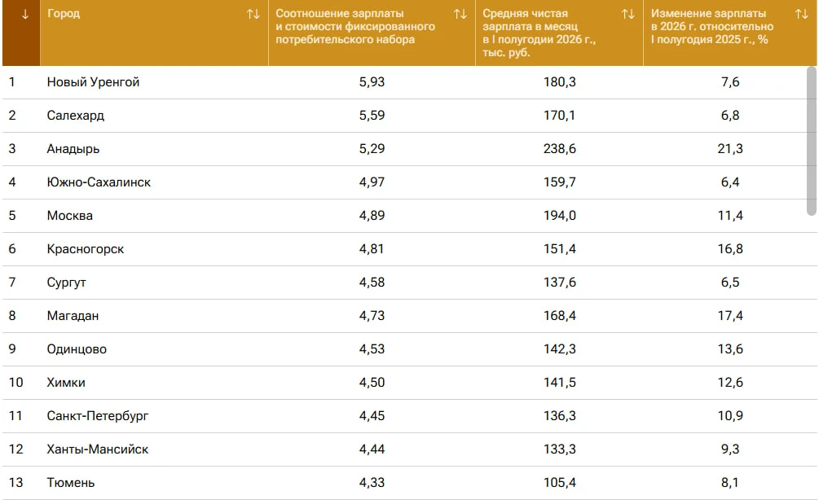Sort by Изменение зарплаты column arrows
Viewport: 819px width, 504px height.
pyautogui.click(x=802, y=14)
